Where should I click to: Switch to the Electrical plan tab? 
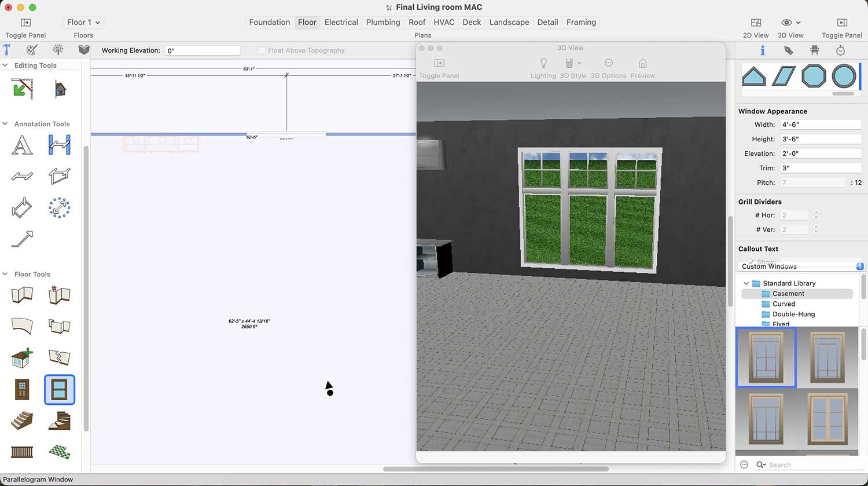(341, 22)
